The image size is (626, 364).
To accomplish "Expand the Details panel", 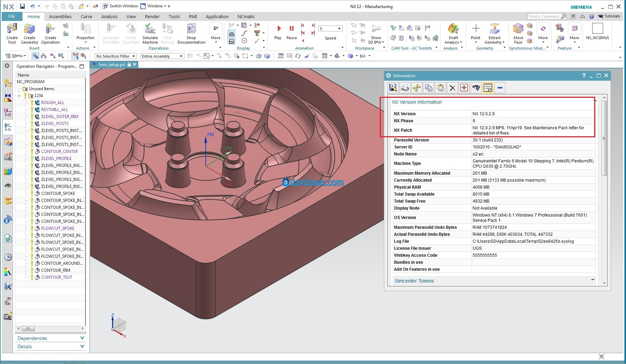I will [x=82, y=346].
